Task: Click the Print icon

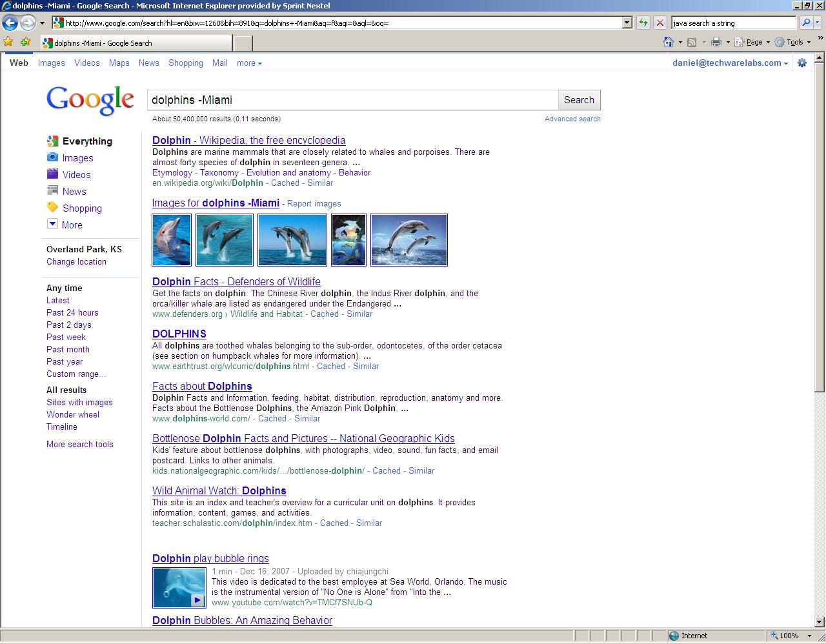Action: pyautogui.click(x=716, y=42)
